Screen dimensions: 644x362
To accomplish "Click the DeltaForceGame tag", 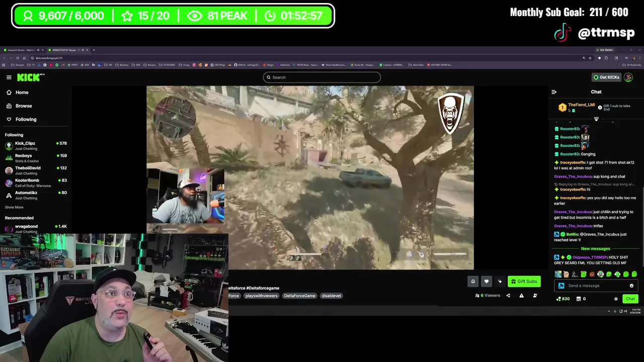I will pos(299,296).
